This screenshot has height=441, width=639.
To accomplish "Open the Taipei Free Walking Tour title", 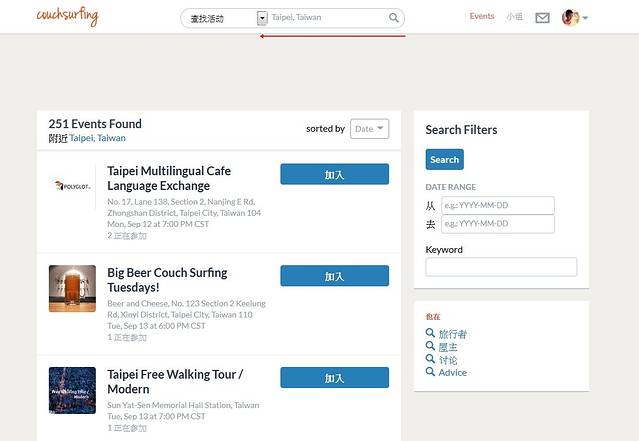I will point(175,381).
